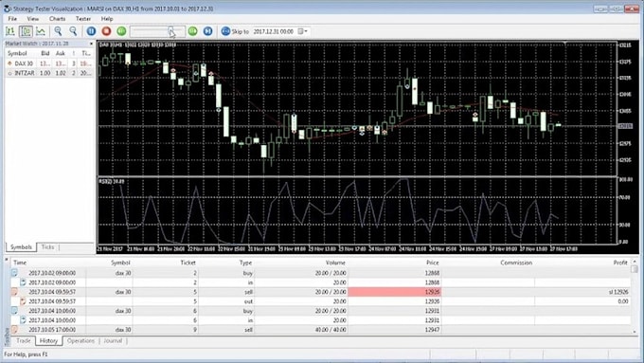
Task: Click the DAX 30 icon in Market Watch
Action: tap(9, 64)
